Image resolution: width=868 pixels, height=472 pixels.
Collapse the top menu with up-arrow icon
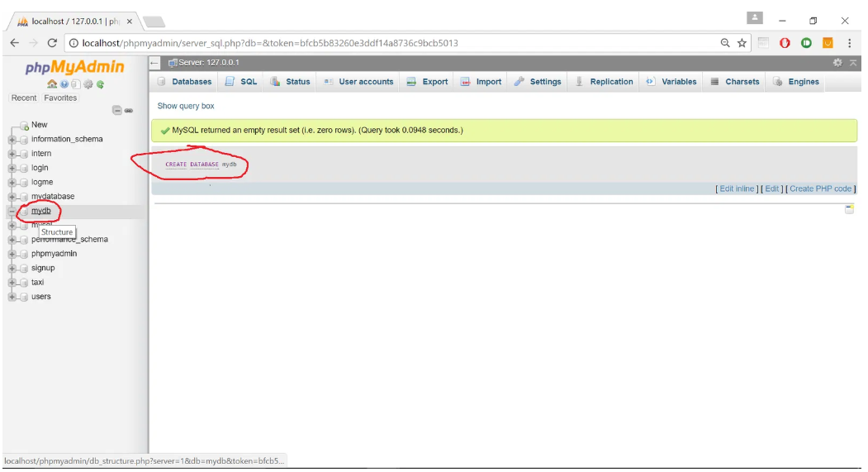[x=852, y=63]
